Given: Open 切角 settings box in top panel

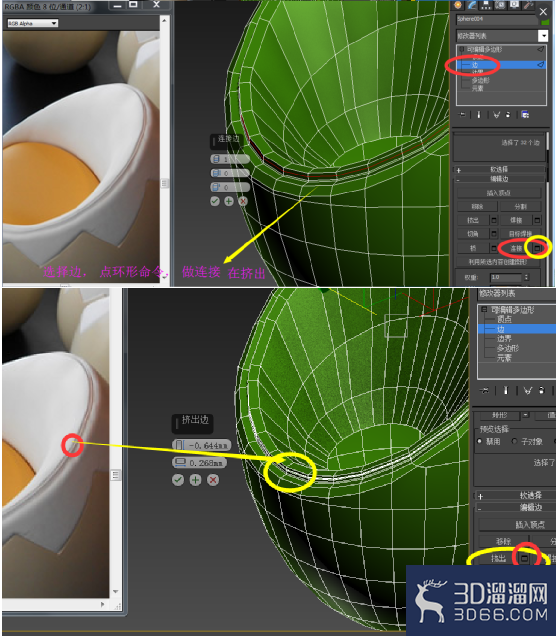Looking at the screenshot, I should click(x=494, y=234).
